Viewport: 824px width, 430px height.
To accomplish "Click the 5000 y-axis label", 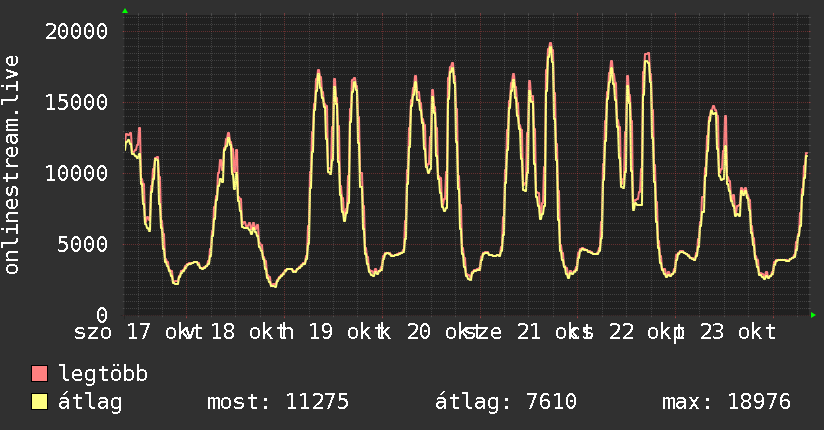I will tap(83, 244).
